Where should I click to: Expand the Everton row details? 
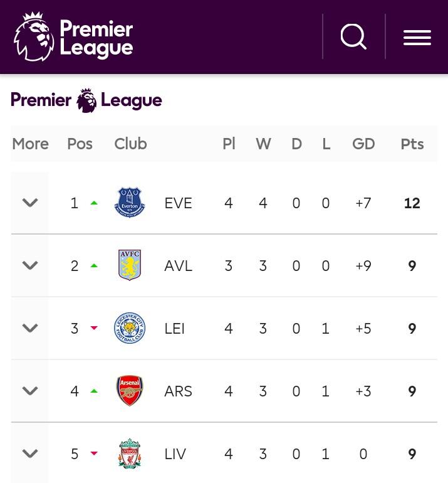point(30,203)
